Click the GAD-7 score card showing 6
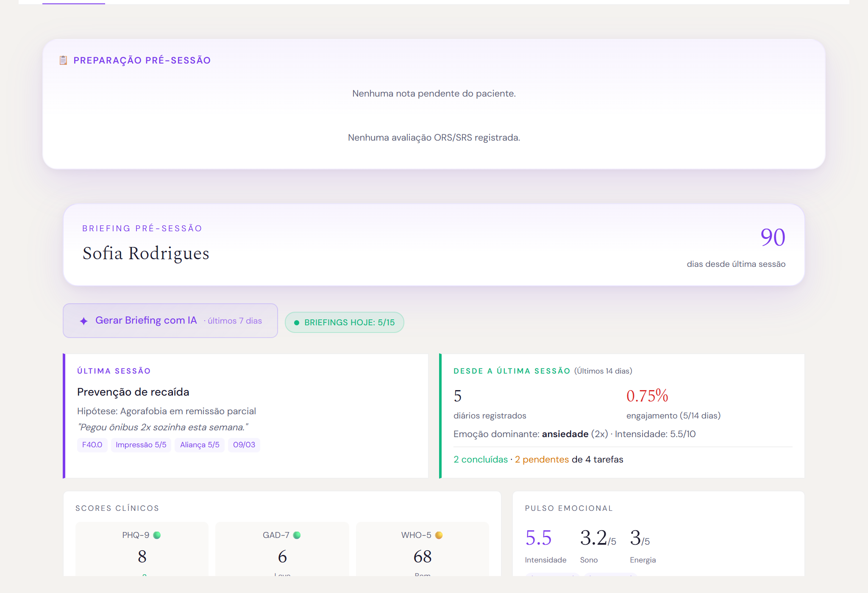The width and height of the screenshot is (868, 593). pyautogui.click(x=282, y=549)
